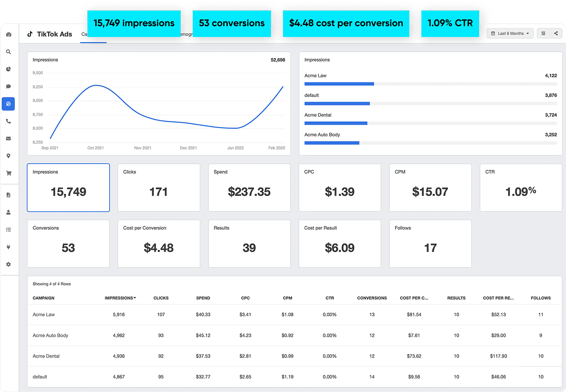Click the Acme Law impressions bar
566x392 pixels.
click(x=339, y=84)
